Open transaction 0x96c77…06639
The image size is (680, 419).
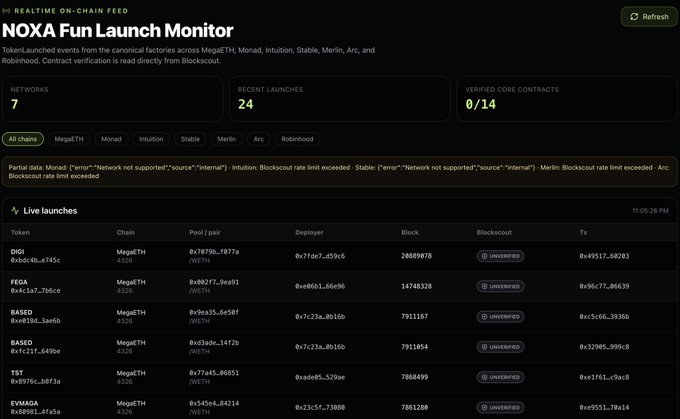tap(604, 286)
